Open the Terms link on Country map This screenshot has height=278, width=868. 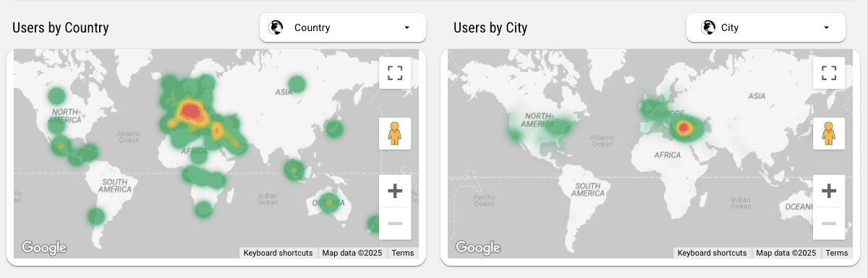tap(403, 253)
